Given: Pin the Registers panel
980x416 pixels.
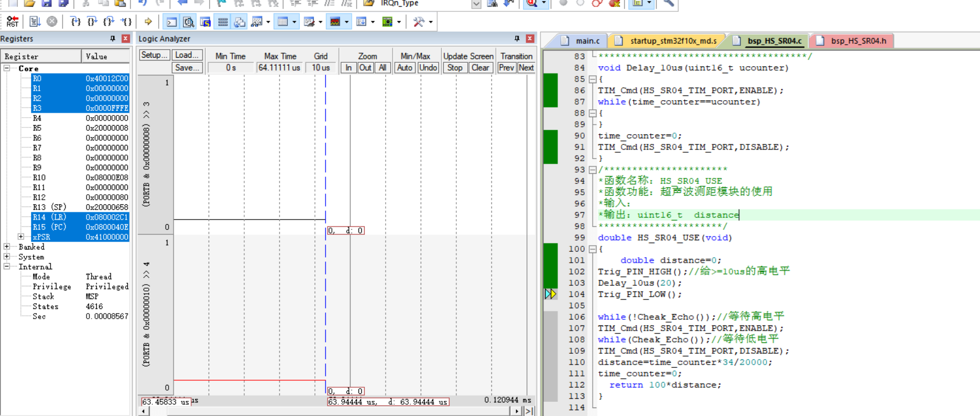Looking at the screenshot, I should pos(113,38).
